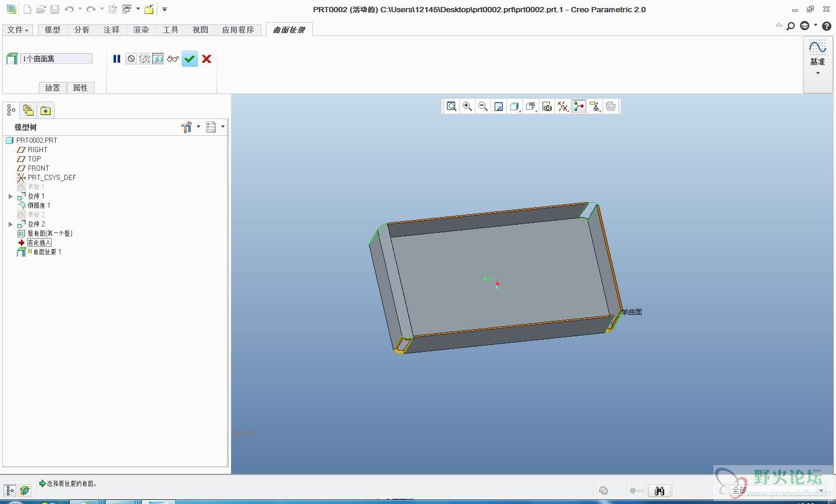Open the 属性 properties panel
The image size is (836, 504).
pos(80,88)
